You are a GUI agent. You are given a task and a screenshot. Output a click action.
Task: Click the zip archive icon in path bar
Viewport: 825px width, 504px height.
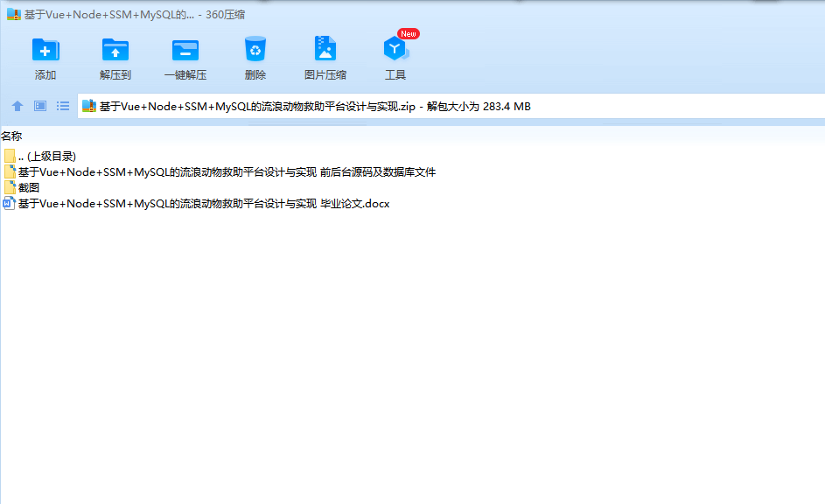89,106
